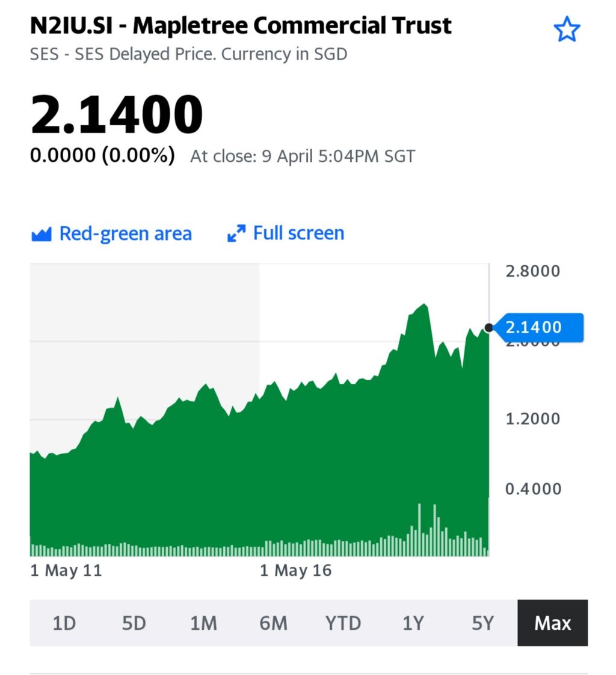
Task: Select the 1D time range tab
Action: [64, 623]
